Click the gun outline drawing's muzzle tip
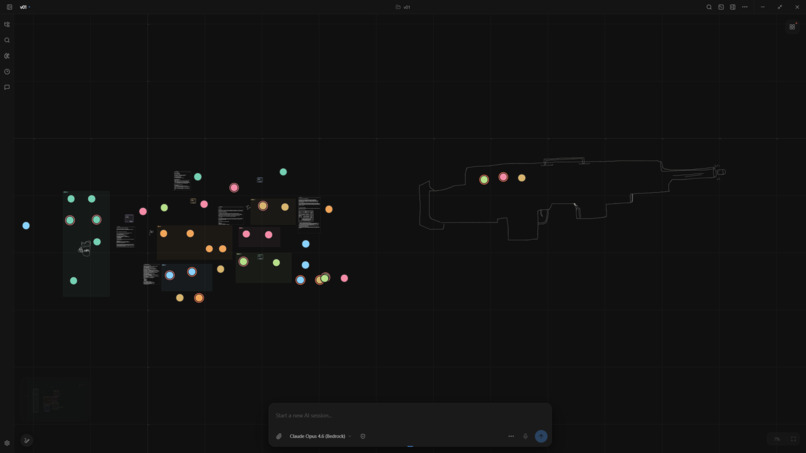Viewport: 806px width, 453px height. point(721,172)
